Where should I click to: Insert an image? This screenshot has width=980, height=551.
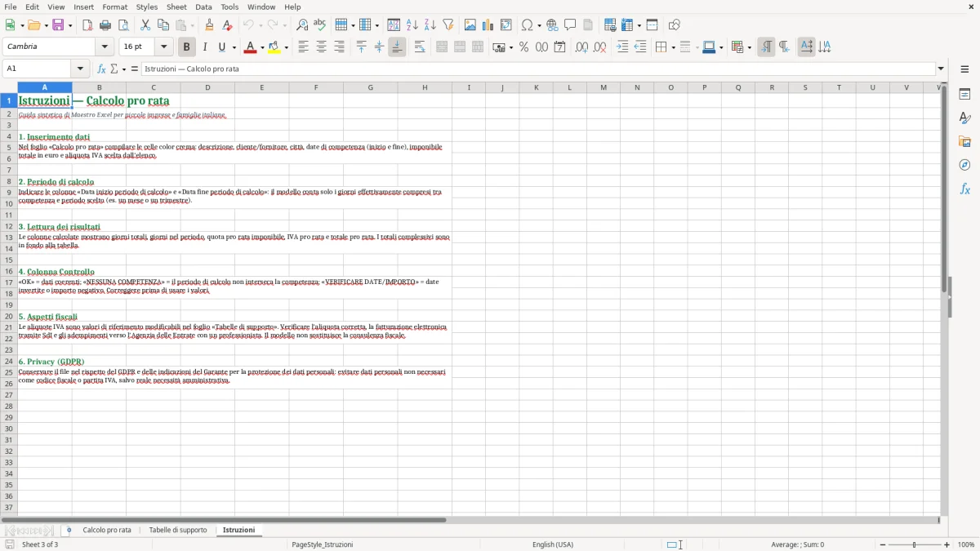[x=470, y=25]
